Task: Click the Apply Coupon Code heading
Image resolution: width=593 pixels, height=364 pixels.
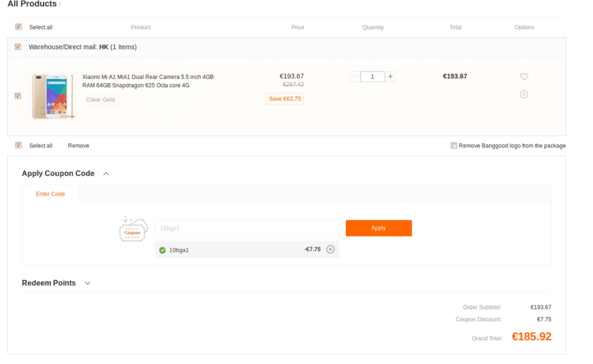Action: point(58,174)
